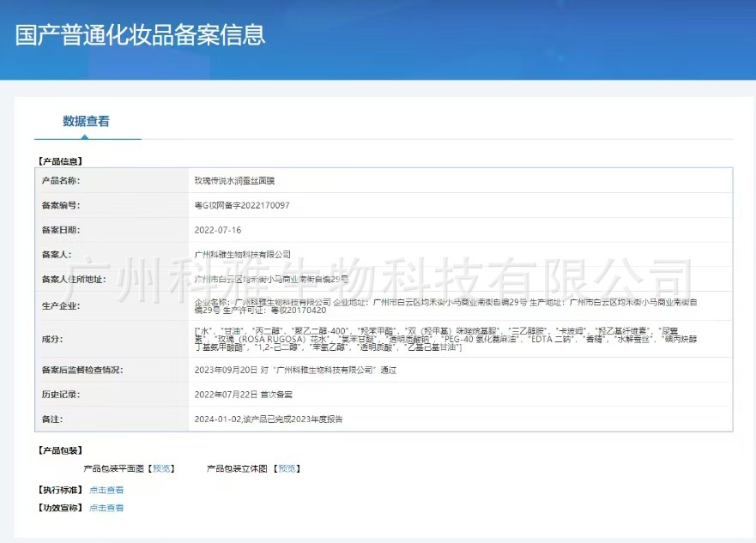This screenshot has width=756, height=543.
Task: Click the 成分 ingredients list text
Action: pos(446,339)
